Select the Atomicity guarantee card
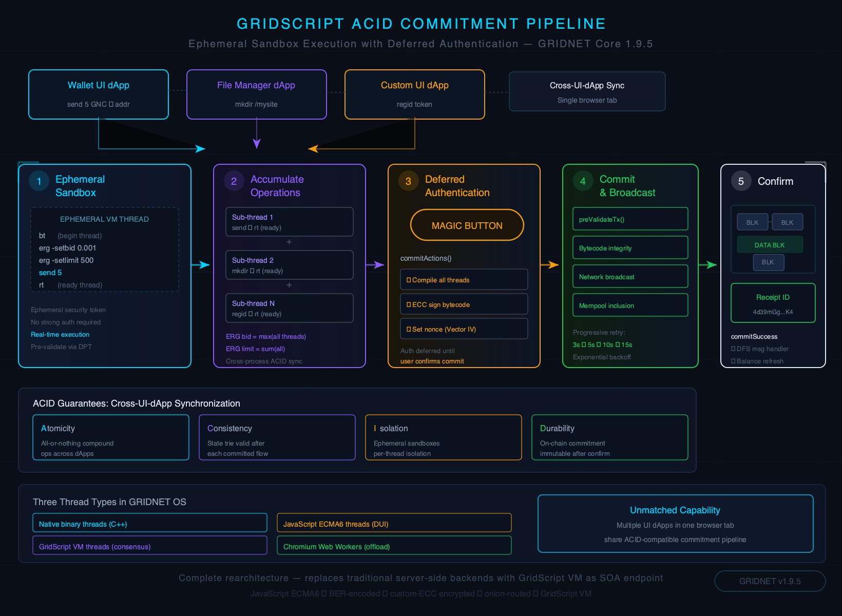 (x=111, y=437)
